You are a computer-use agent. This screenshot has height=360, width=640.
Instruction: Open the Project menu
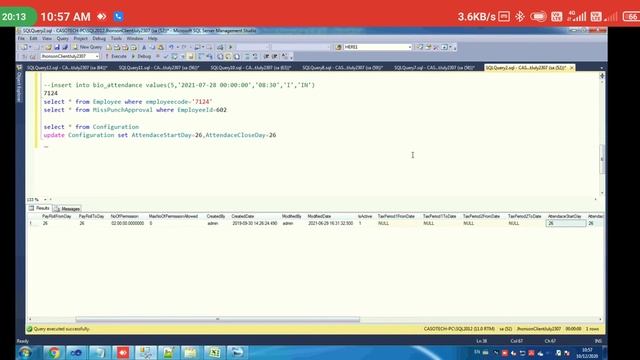tap(80, 38)
